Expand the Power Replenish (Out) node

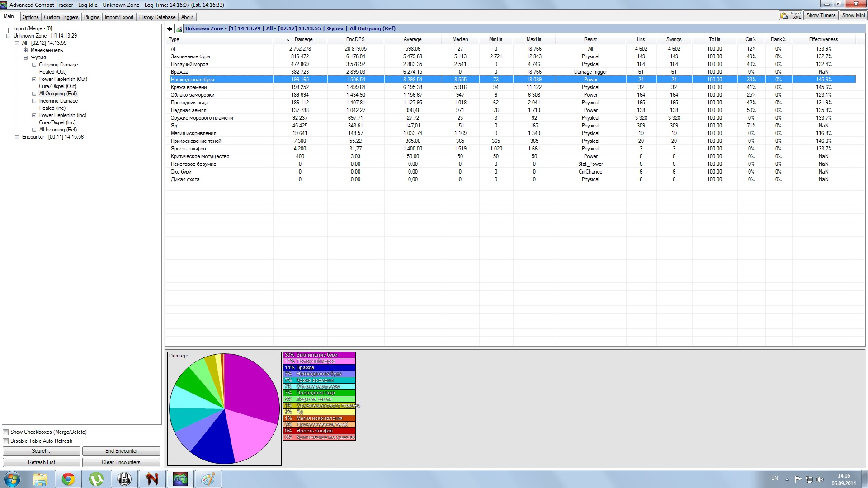[x=34, y=79]
